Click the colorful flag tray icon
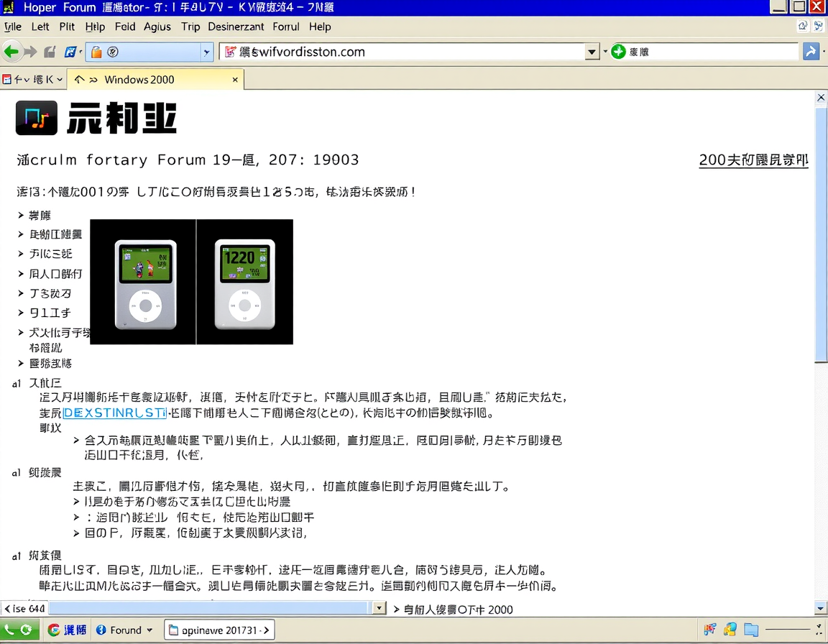The width and height of the screenshot is (828, 644). point(709,629)
